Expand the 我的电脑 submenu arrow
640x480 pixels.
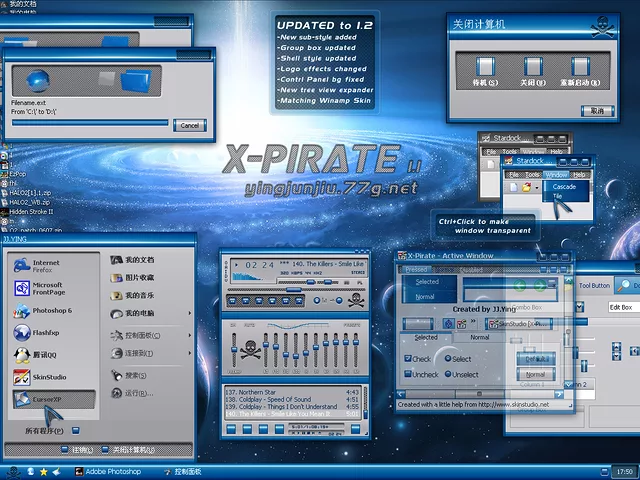[x=191, y=314]
